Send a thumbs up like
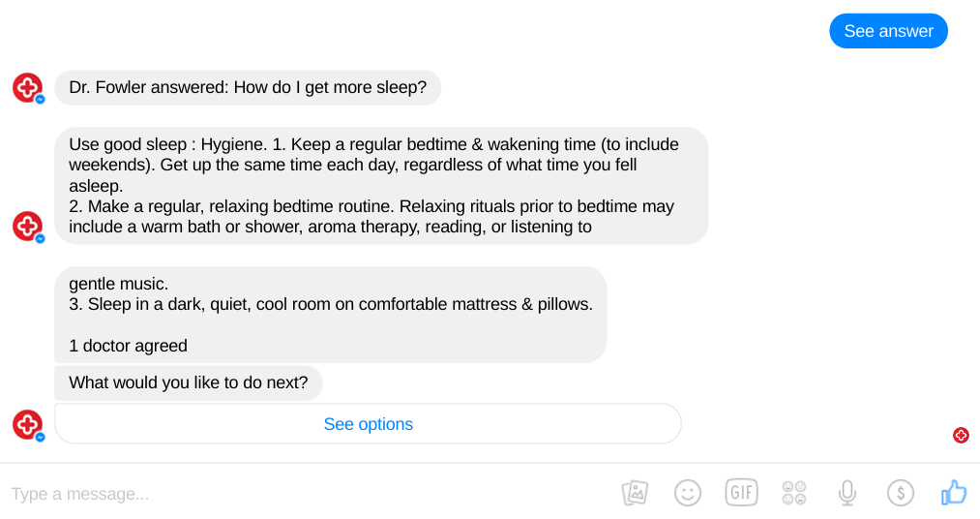This screenshot has width=980, height=519. click(954, 493)
